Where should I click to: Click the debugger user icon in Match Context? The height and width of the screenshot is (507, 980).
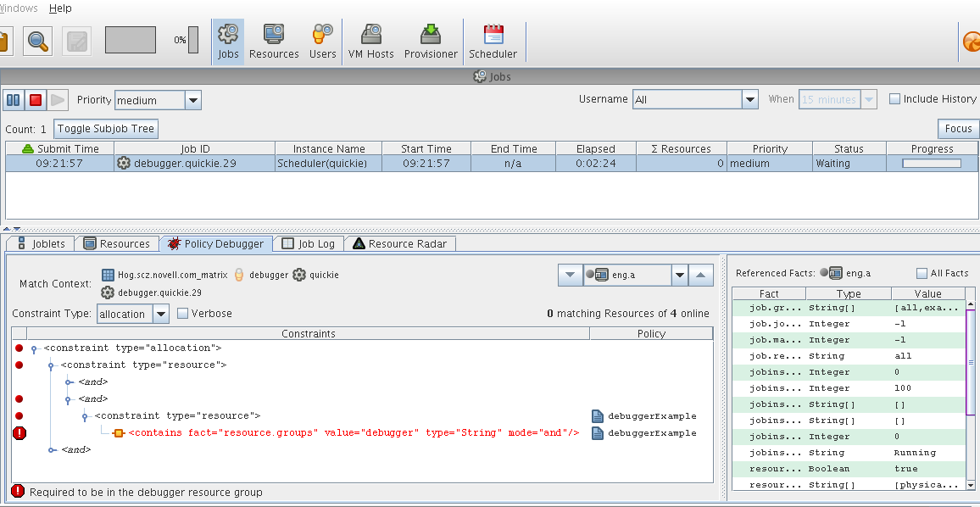239,275
